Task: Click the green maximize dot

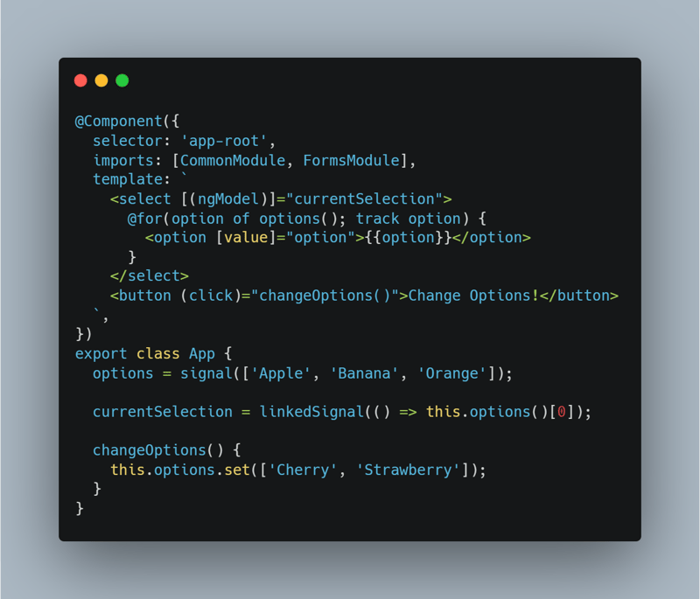Action: 122,80
